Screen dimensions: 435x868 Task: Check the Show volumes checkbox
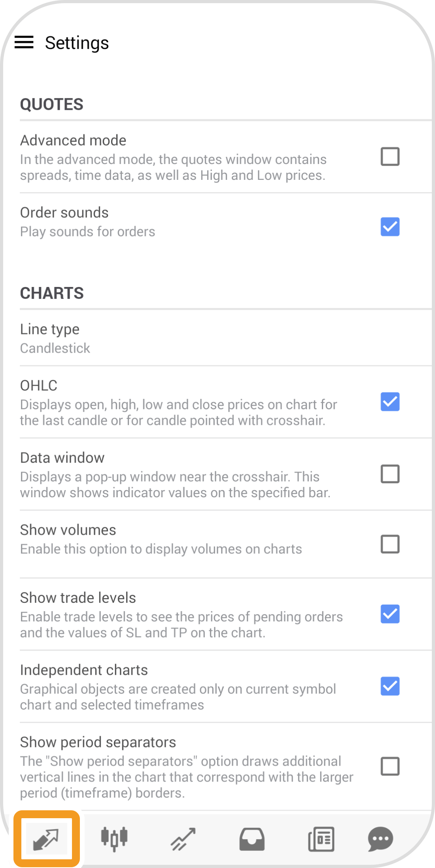390,544
